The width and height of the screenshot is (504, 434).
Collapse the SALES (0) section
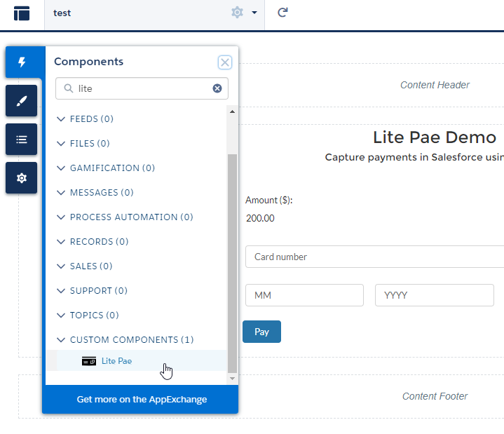coord(85,266)
